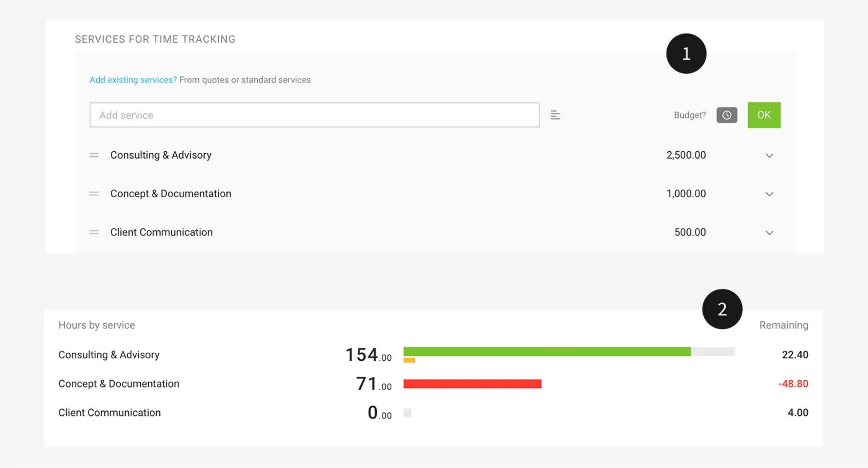Viewport: 868px width, 468px height.
Task: Expand the Concept & Documentation service row chevron
Action: (769, 194)
